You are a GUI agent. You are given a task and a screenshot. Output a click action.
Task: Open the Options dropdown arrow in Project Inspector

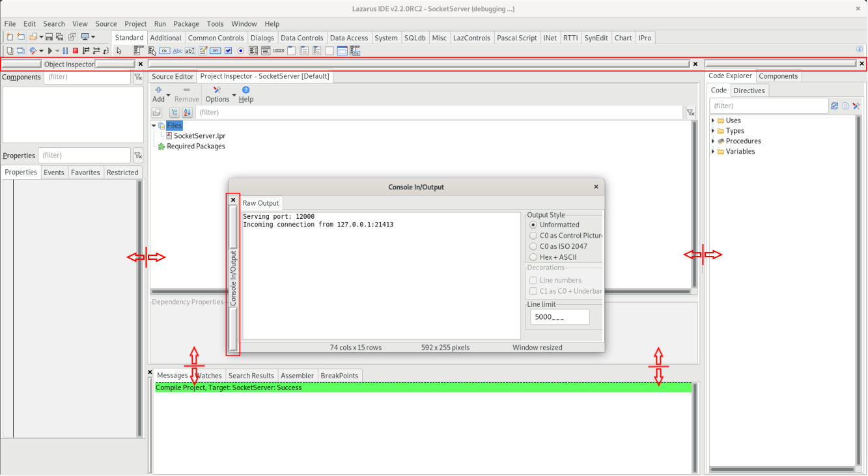[234, 95]
